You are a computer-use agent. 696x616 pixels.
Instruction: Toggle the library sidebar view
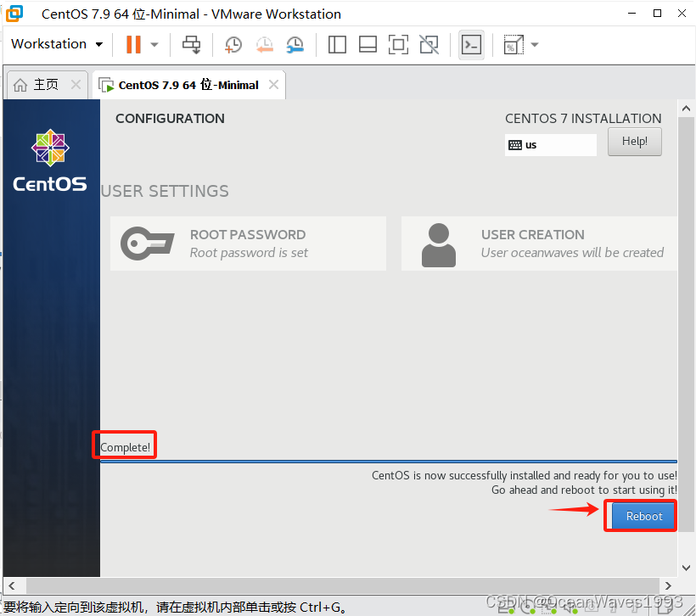tap(337, 44)
